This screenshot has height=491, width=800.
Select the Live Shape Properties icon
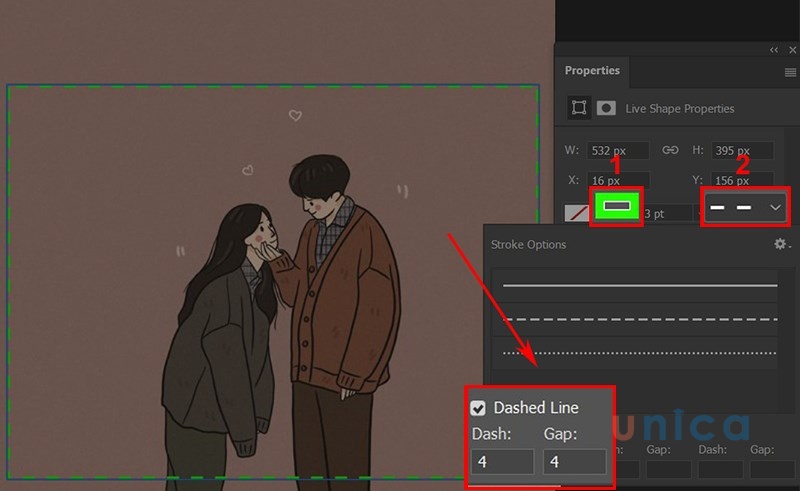(579, 108)
